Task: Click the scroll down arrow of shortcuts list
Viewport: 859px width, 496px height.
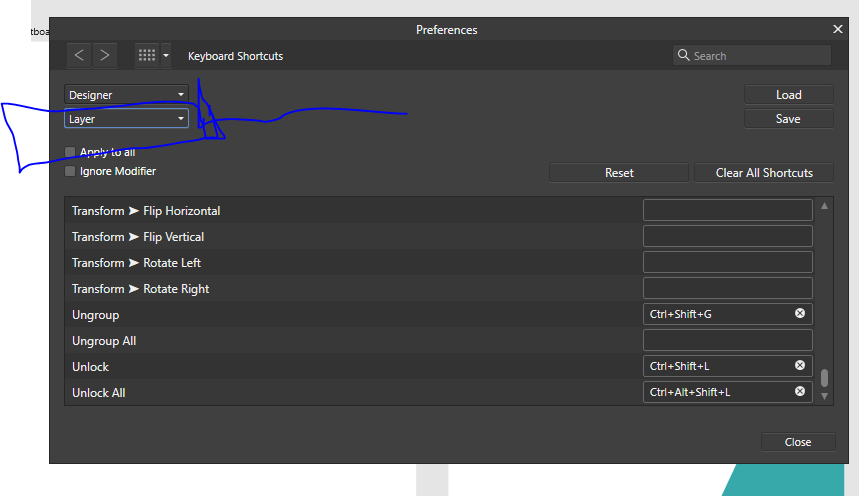Action: click(824, 396)
